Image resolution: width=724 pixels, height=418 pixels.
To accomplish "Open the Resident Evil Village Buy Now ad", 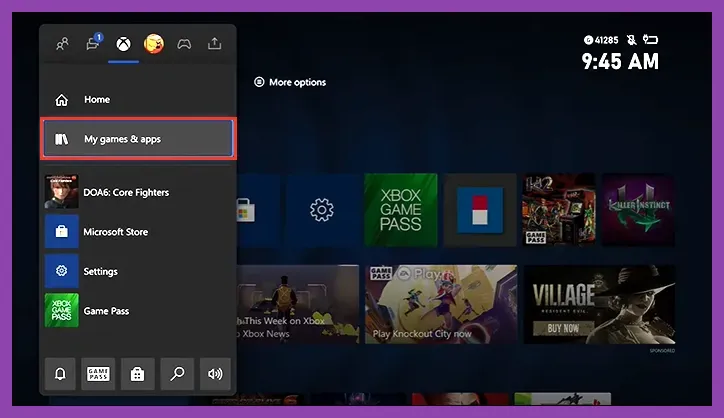I will tap(599, 304).
